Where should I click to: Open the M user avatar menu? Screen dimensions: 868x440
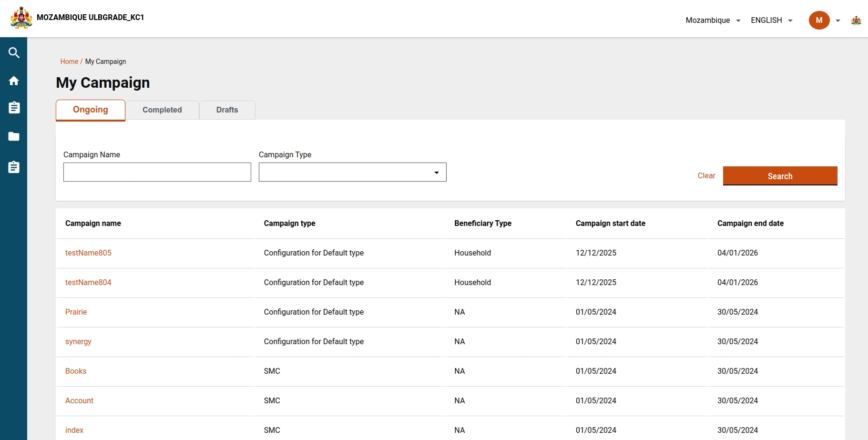[819, 20]
